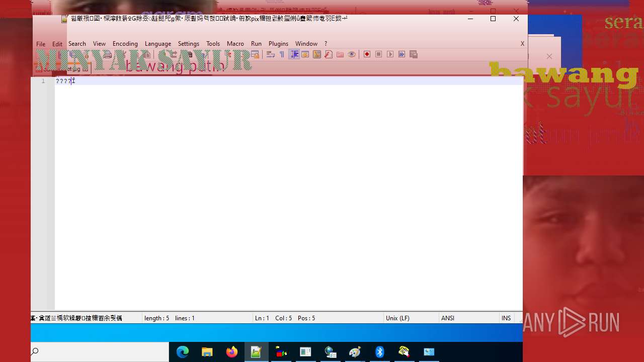The width and height of the screenshot is (644, 362).
Task: Open Folder as Workspace icon
Action: tap(340, 54)
